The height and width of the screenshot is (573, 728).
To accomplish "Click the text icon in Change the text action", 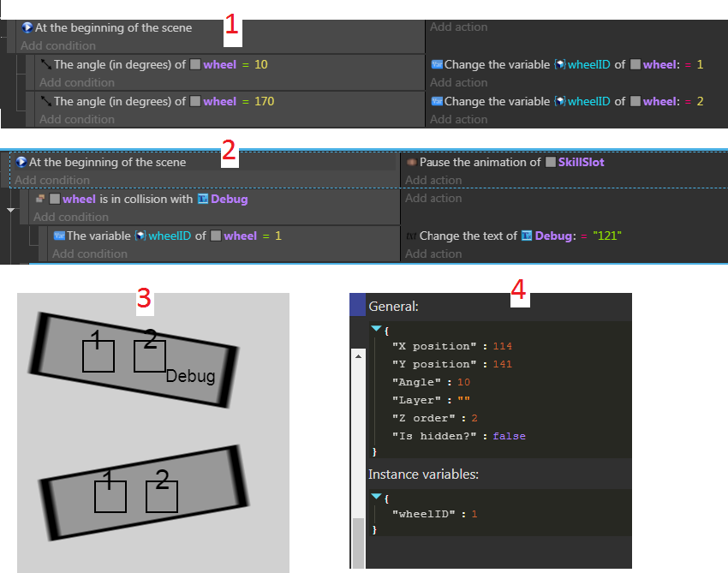I will click(411, 236).
